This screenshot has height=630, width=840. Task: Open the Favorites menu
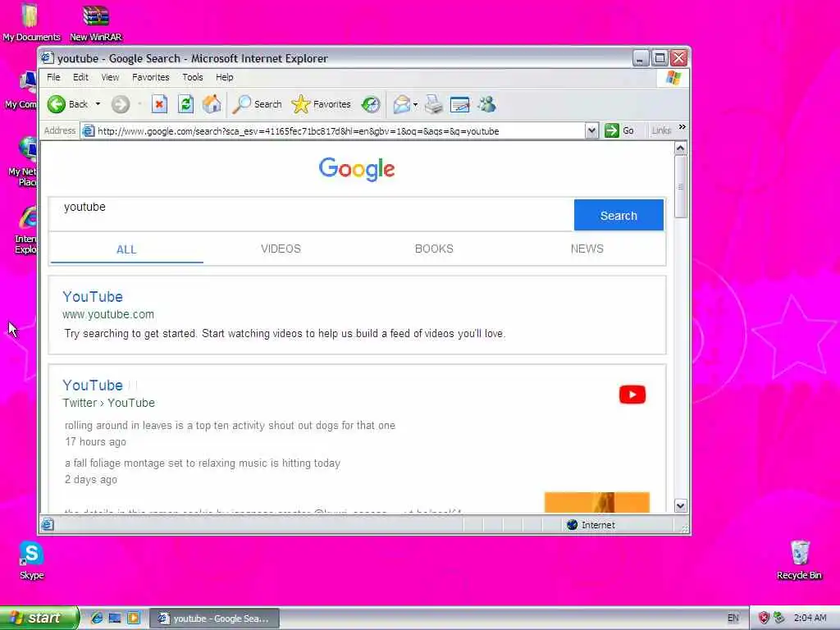pos(151,77)
